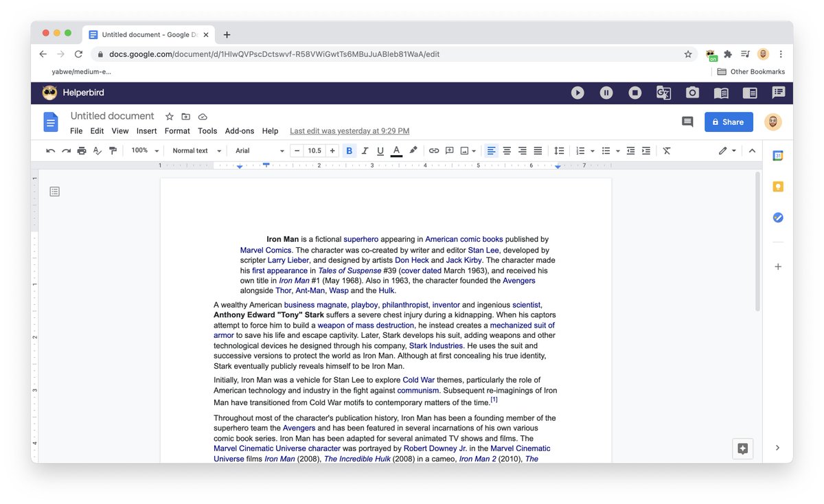Hide the menus with up chevron
The height and width of the screenshot is (504, 824).
(752, 151)
